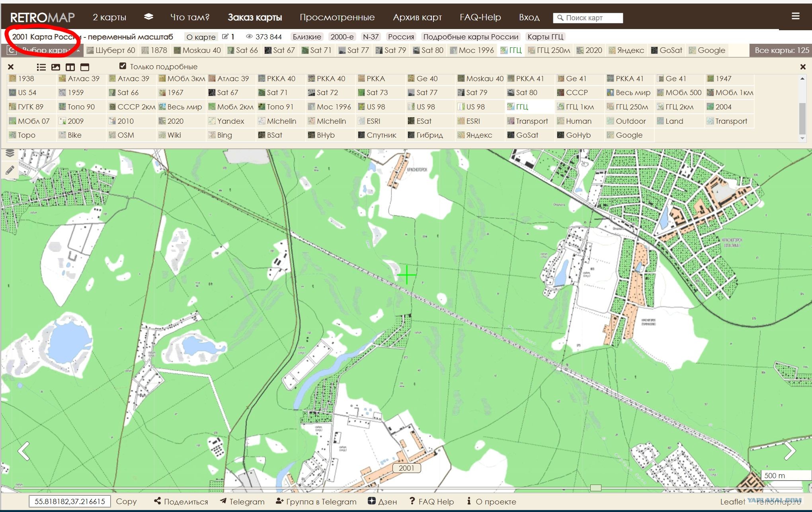The image size is (812, 512).
Task: Activate the pencil draw tool on map
Action: [x=10, y=171]
